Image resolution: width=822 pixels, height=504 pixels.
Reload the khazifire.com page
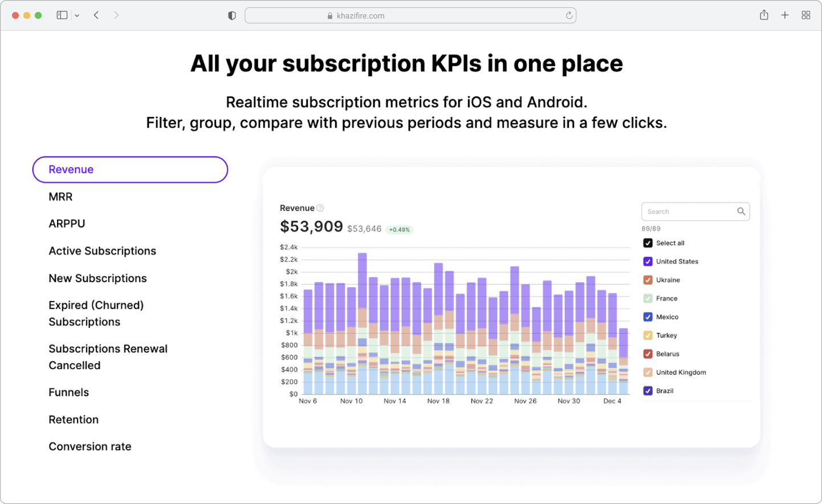point(569,15)
